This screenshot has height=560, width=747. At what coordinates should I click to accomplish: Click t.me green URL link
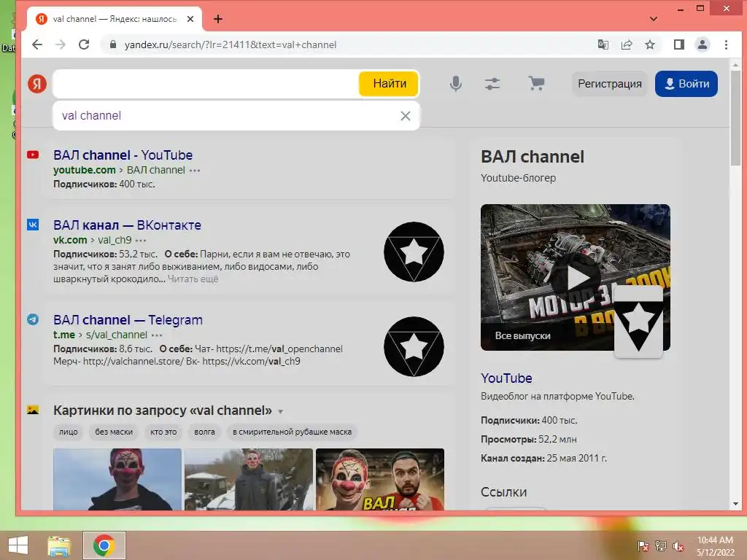tap(64, 335)
